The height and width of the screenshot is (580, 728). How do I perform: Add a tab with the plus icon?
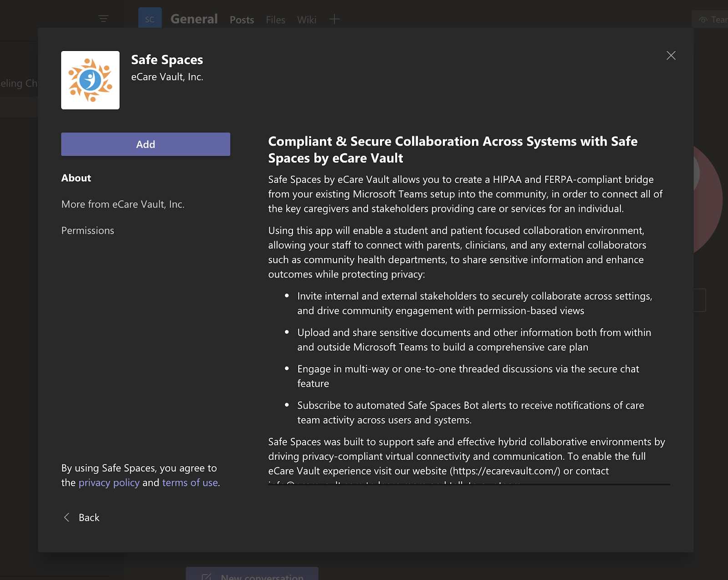click(334, 19)
